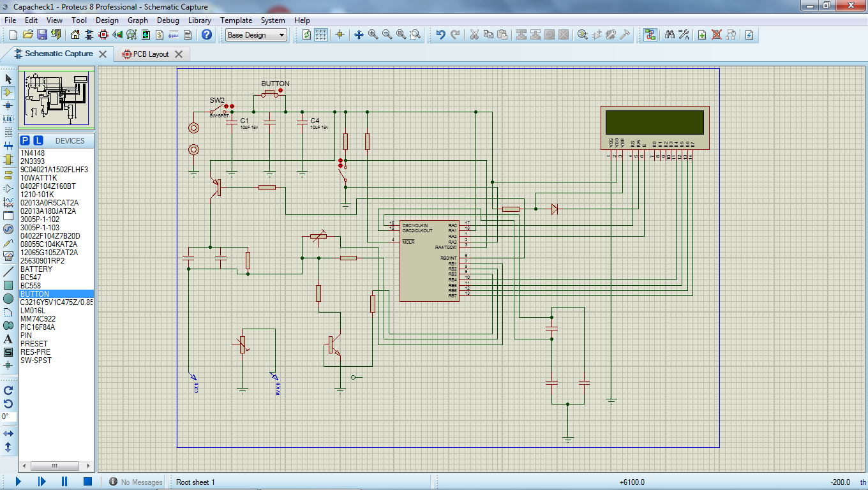Viewport: 868px width, 490px height.
Task: Open the PCB Layout chip icon in the toolbar
Action: (x=103, y=34)
